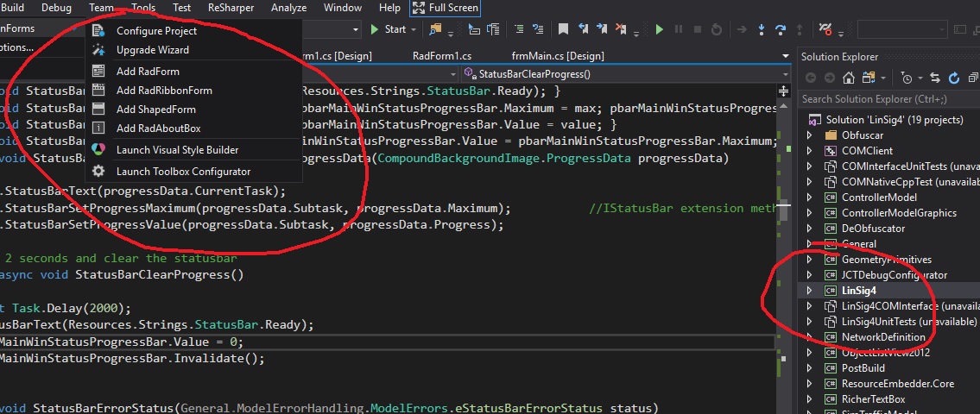This screenshot has width=980, height=414.
Task: Click the Pending Changes Filter clock icon
Action: click(x=907, y=78)
